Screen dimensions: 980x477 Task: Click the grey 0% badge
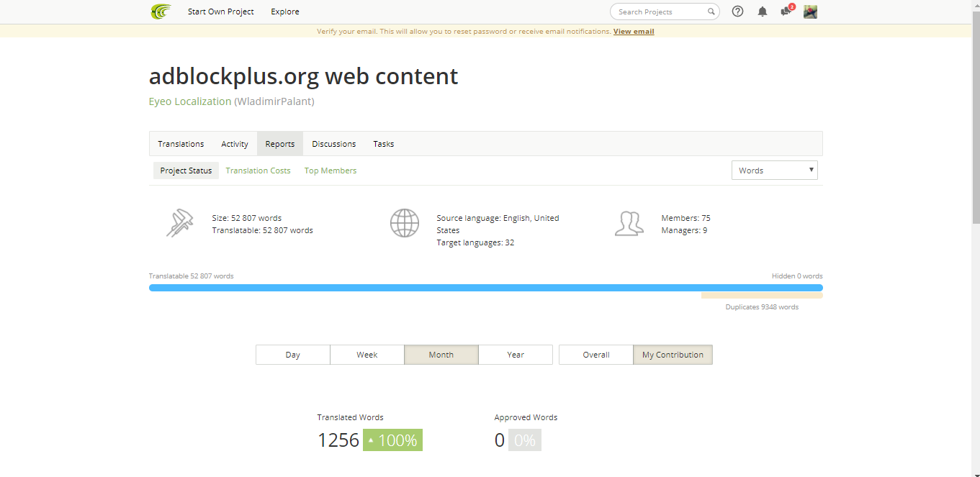[525, 440]
